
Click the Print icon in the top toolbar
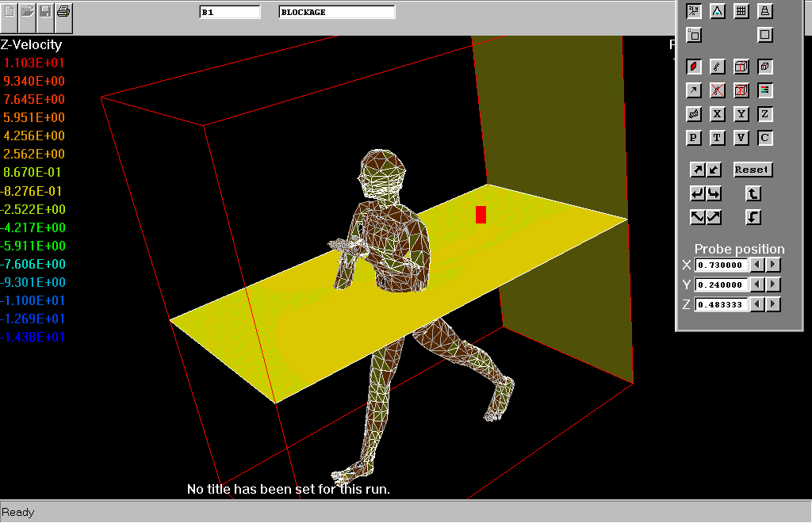[63, 12]
